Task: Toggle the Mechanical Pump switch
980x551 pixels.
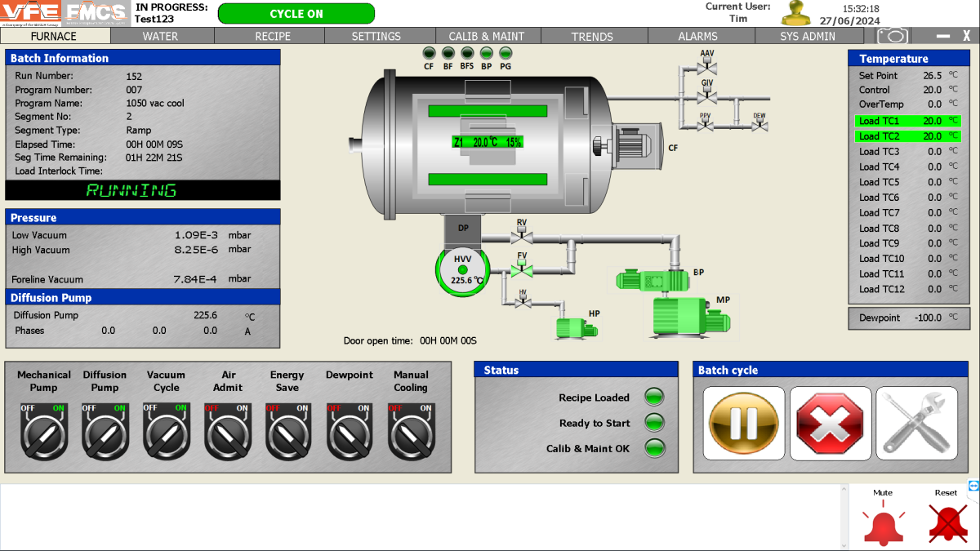Action: coord(43,430)
